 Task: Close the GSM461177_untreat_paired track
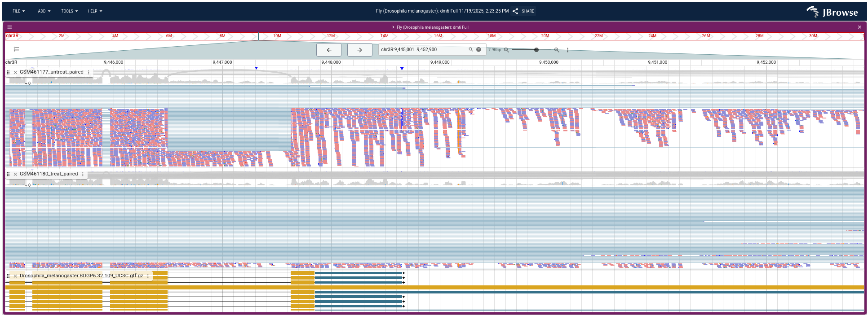coord(15,72)
